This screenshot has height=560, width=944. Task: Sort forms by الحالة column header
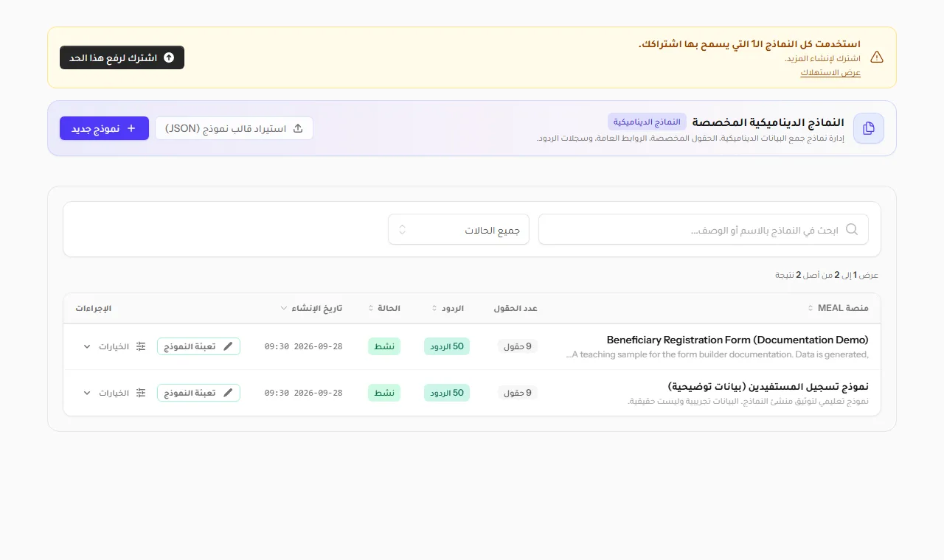(384, 308)
